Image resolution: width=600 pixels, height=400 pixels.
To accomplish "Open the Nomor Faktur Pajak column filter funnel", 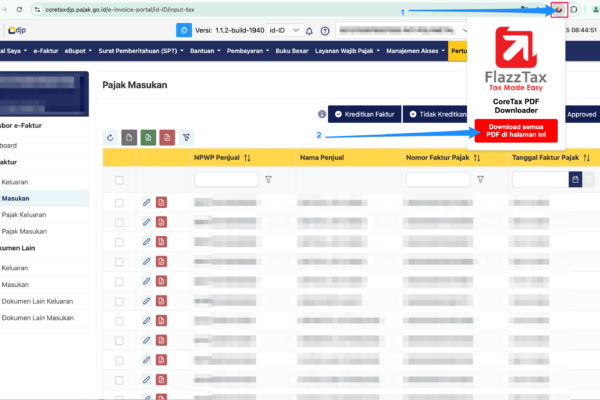I will [480, 179].
